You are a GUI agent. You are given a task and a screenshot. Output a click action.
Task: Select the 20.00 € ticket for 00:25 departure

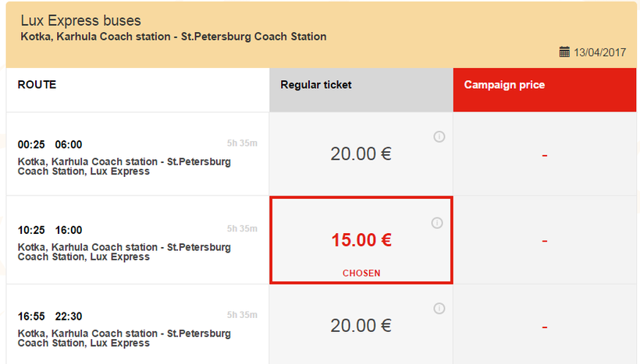click(x=361, y=154)
